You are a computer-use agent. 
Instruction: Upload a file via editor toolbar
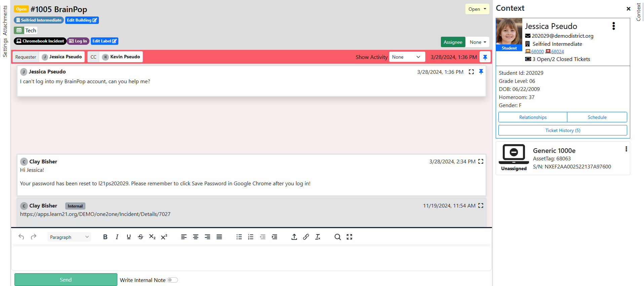pos(294,237)
